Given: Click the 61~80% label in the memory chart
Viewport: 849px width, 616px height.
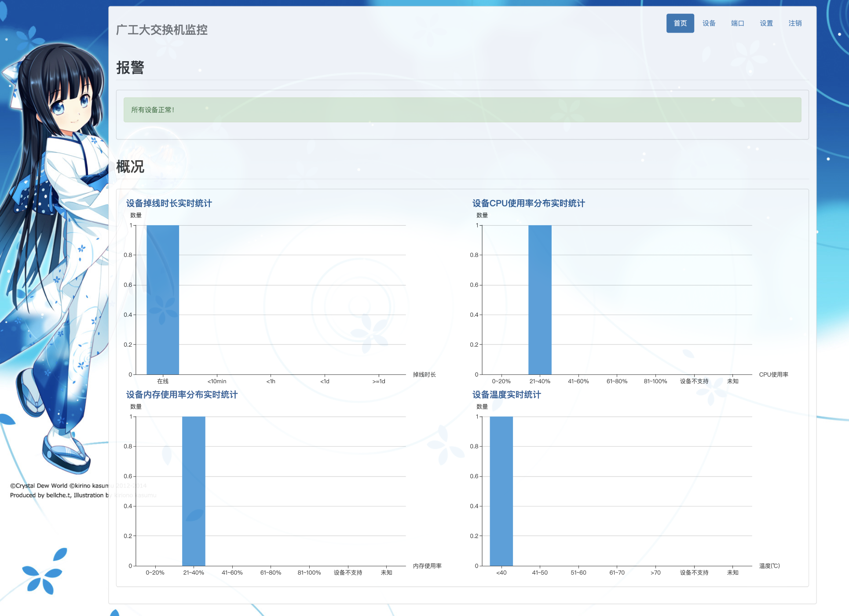Looking at the screenshot, I should [271, 573].
